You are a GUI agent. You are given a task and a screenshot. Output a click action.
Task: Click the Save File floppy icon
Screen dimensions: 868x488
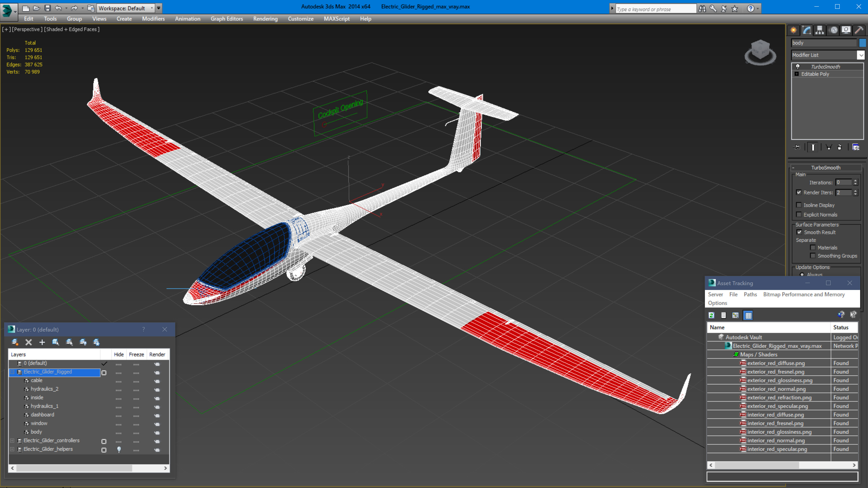(48, 8)
